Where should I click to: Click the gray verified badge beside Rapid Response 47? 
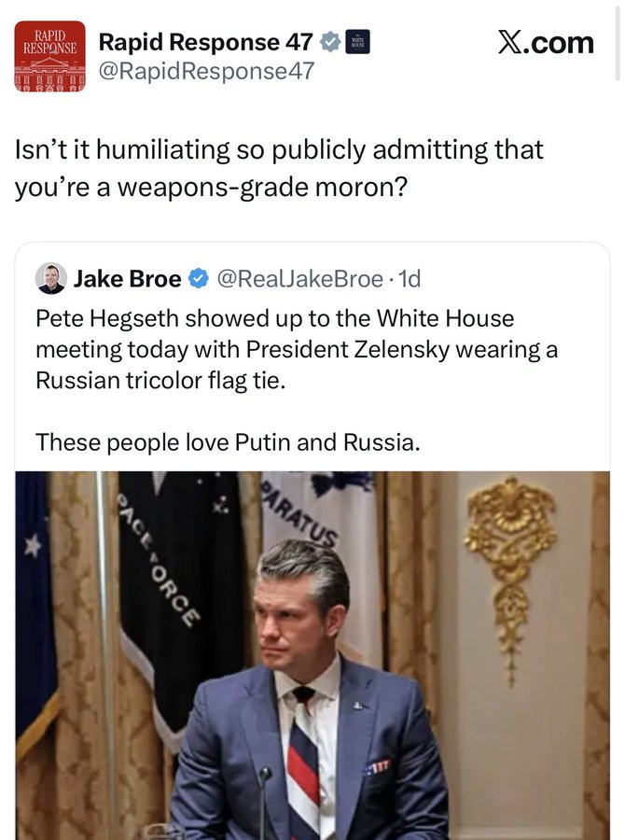click(330, 42)
